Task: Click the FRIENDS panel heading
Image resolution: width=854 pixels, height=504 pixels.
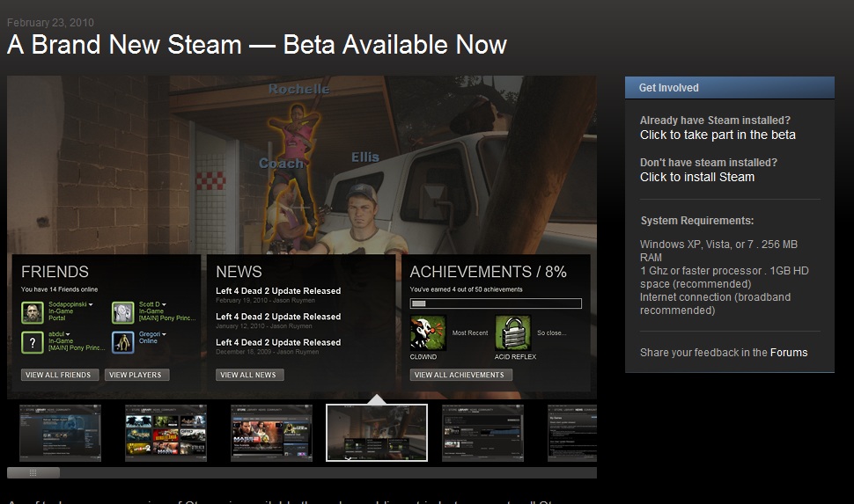Action: point(55,272)
